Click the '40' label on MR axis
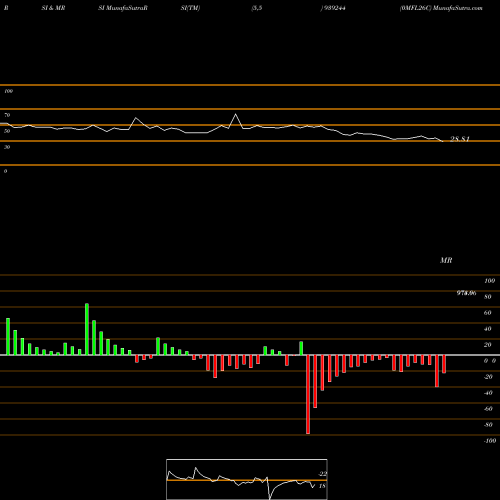This screenshot has width=500, height=500. click(x=488, y=329)
